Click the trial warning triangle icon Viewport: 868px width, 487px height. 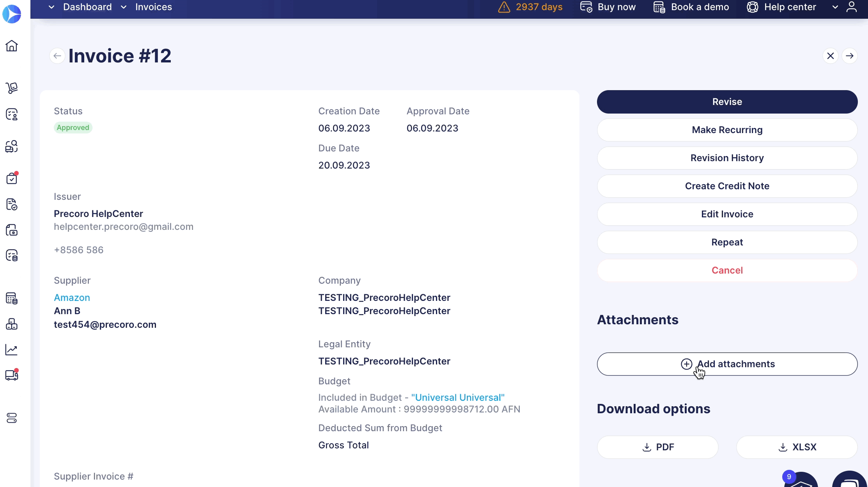[504, 7]
